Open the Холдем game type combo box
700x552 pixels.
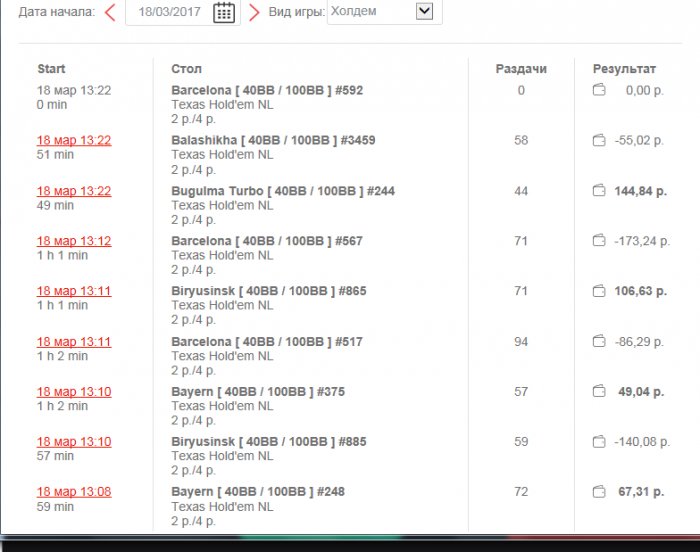tap(384, 11)
